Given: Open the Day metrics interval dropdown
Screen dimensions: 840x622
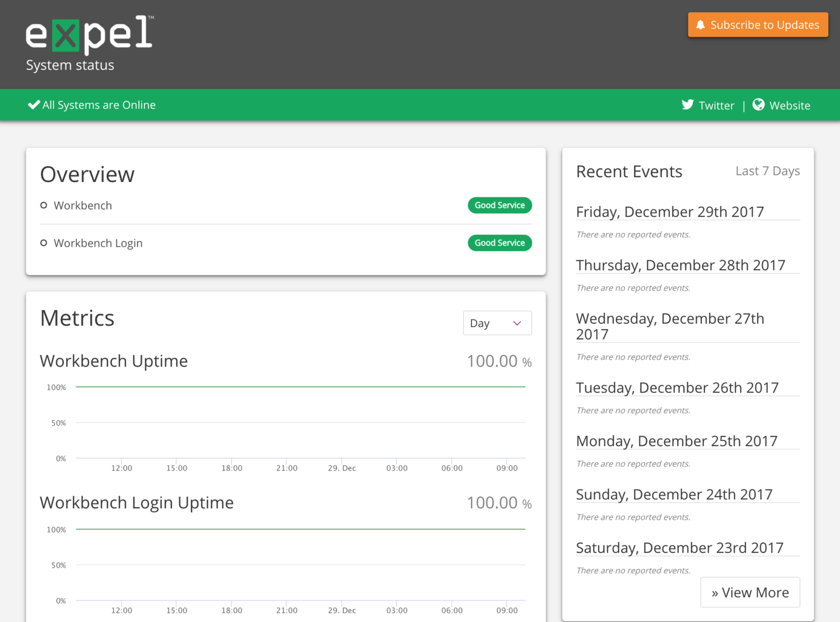Looking at the screenshot, I should (x=496, y=323).
